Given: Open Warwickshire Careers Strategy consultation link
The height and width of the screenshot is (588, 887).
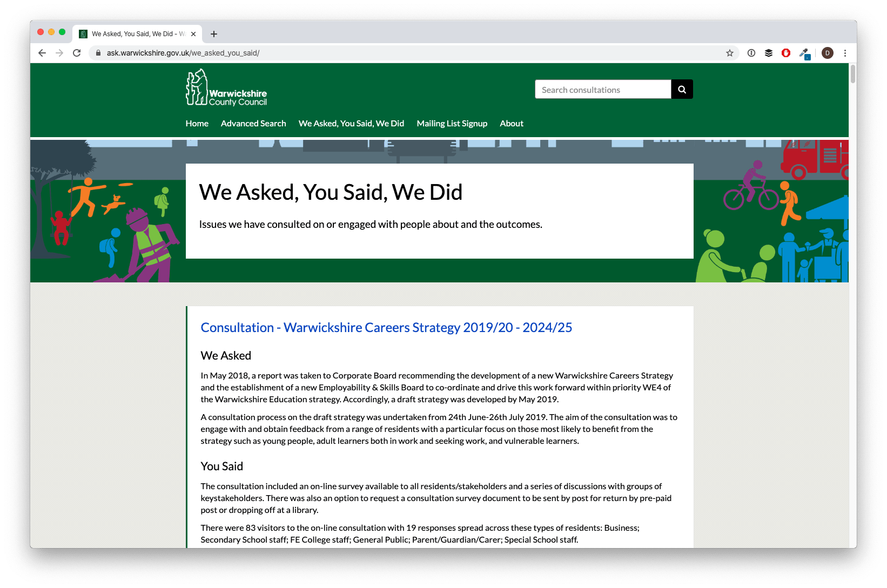Looking at the screenshot, I should (386, 328).
